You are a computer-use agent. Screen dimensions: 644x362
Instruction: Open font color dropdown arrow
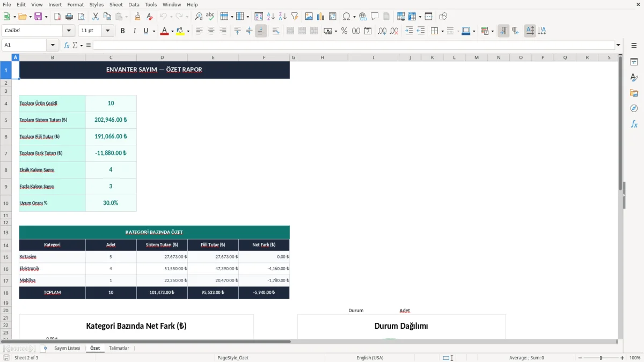172,31
